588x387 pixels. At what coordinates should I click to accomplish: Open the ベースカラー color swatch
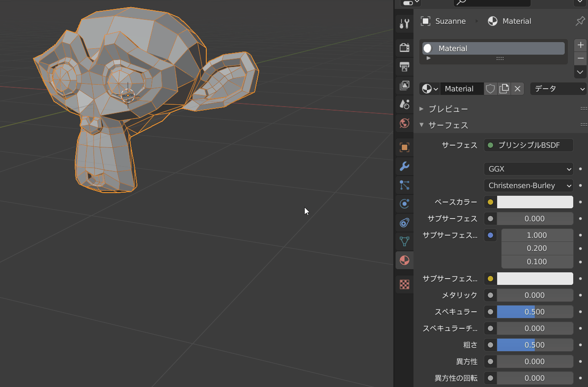click(x=535, y=202)
